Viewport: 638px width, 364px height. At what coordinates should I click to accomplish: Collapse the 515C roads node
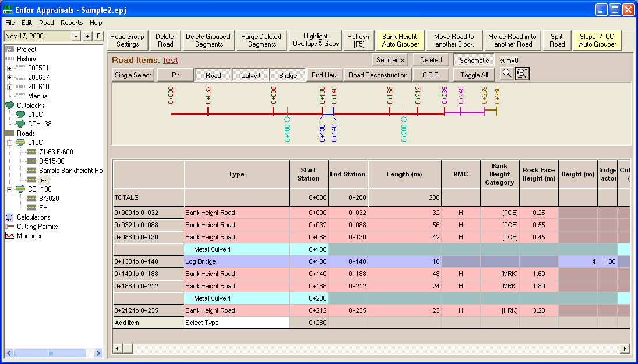point(9,143)
